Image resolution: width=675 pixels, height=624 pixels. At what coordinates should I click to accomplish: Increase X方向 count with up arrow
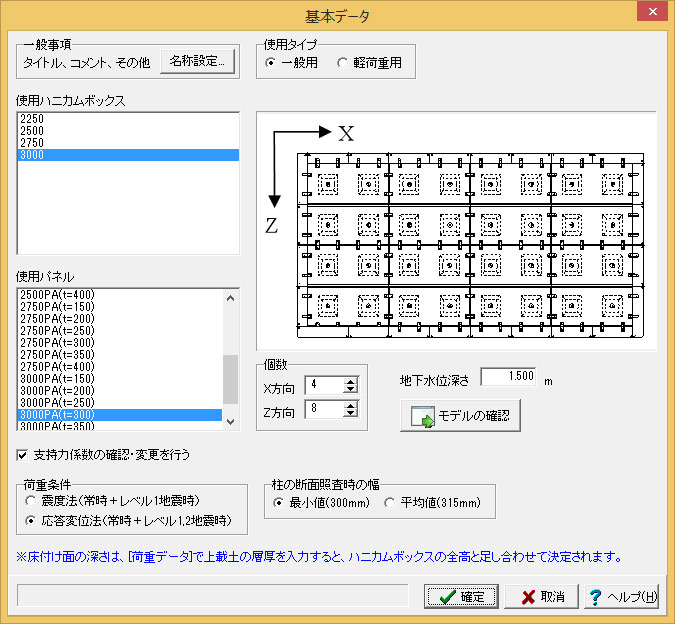click(351, 381)
